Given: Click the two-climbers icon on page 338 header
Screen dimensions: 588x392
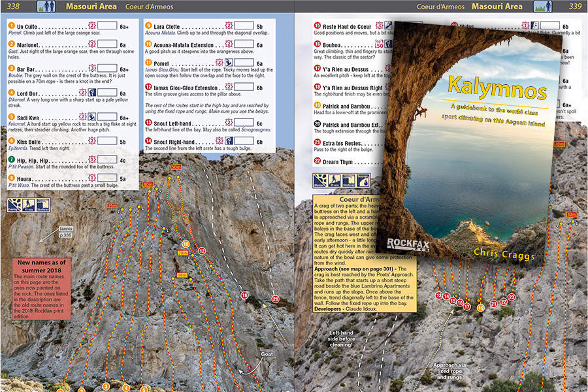Looking at the screenshot, I should point(46,7).
